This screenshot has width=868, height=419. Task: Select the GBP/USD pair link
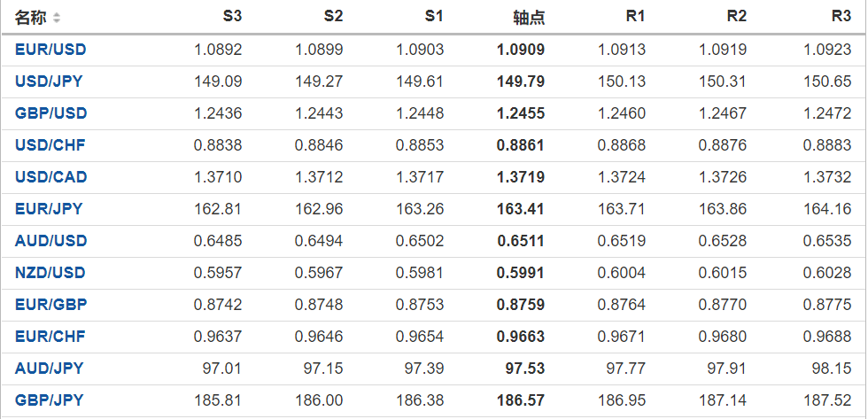pyautogui.click(x=50, y=113)
